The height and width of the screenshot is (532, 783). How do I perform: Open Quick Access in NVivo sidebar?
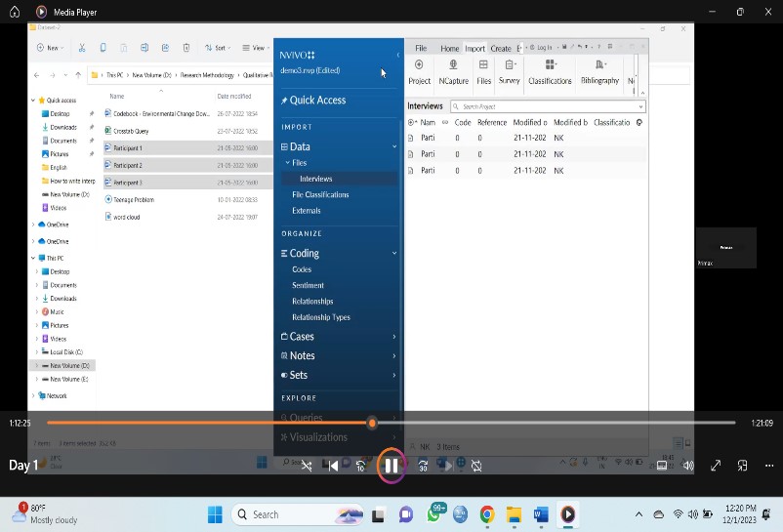(317, 100)
